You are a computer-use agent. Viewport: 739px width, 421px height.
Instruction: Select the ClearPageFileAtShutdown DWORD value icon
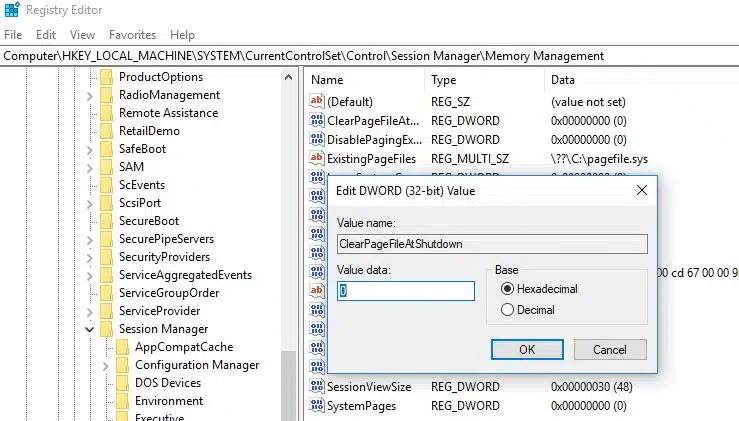point(318,121)
